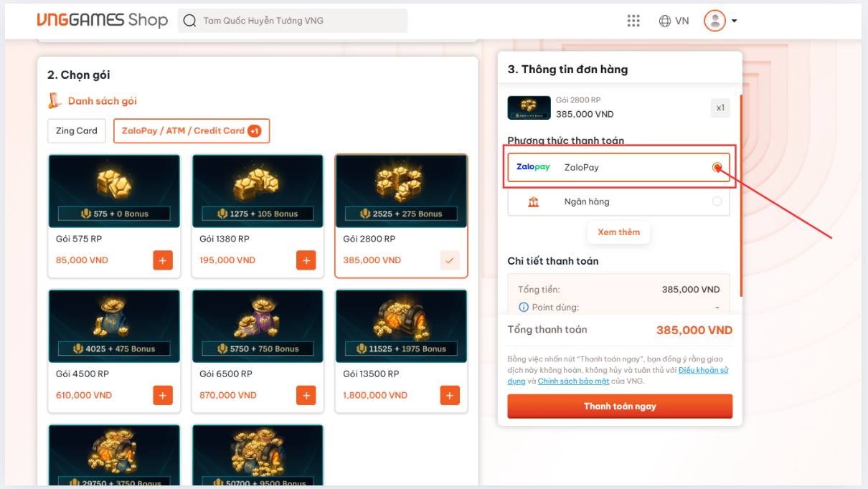Click the Tổng thanh toán label
Viewport: 868px width, 489px height.
click(547, 330)
